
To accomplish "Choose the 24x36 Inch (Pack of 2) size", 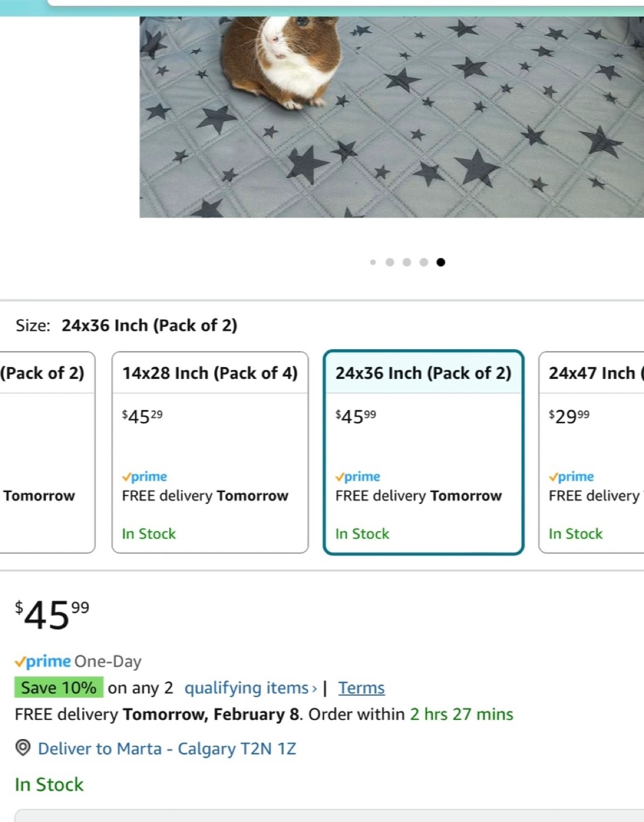I will pyautogui.click(x=424, y=452).
